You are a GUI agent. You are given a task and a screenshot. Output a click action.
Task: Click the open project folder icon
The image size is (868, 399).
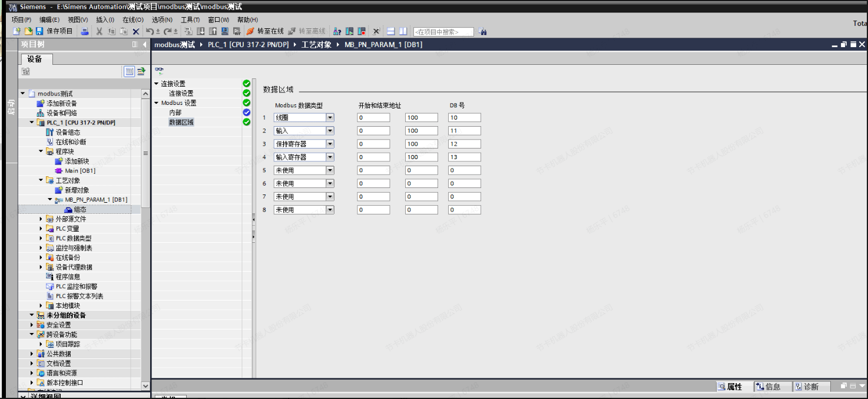tap(28, 31)
